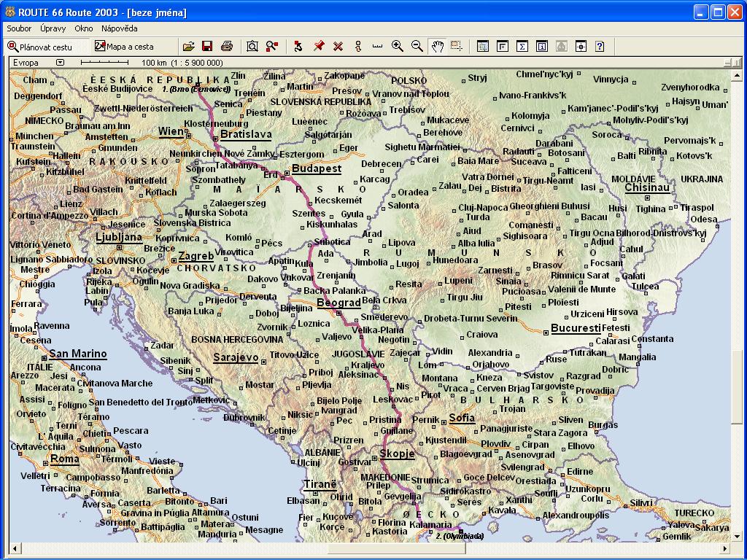Click the window icon with target crosshair
Image resolution: width=747 pixels, height=560 pixels.
581,46
